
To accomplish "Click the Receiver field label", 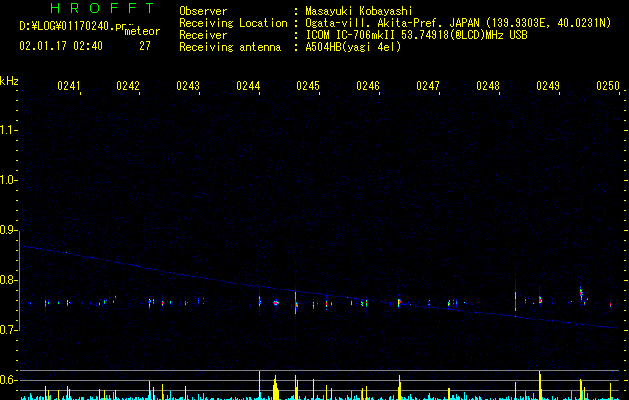I will pyautogui.click(x=203, y=35).
